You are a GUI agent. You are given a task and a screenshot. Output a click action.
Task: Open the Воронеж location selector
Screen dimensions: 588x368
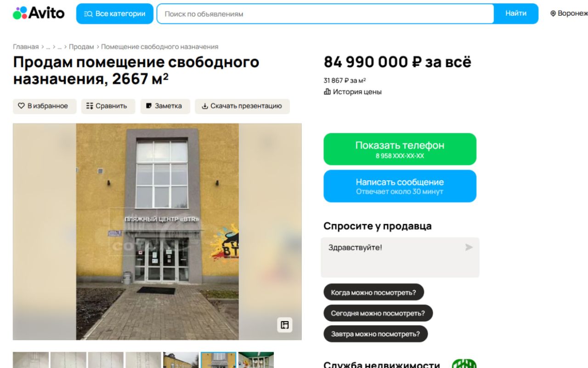pyautogui.click(x=569, y=13)
